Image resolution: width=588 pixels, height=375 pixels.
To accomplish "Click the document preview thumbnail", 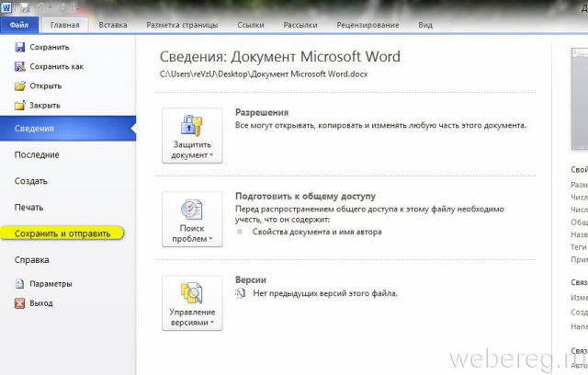I will (580, 99).
